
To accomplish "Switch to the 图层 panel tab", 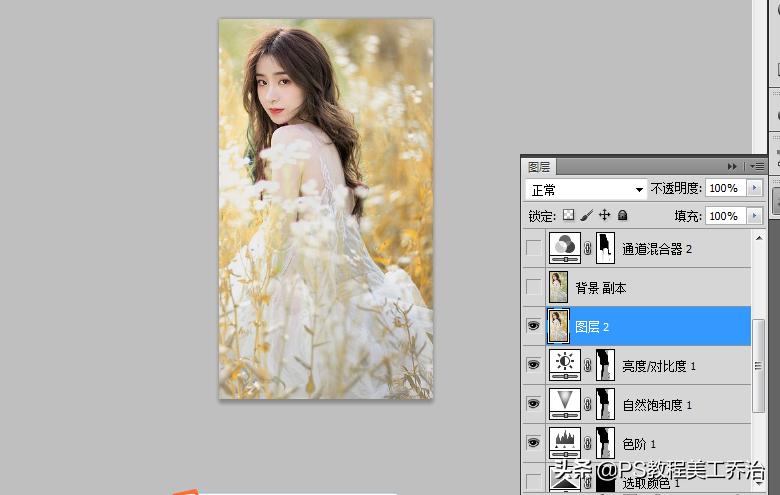I will pyautogui.click(x=540, y=167).
